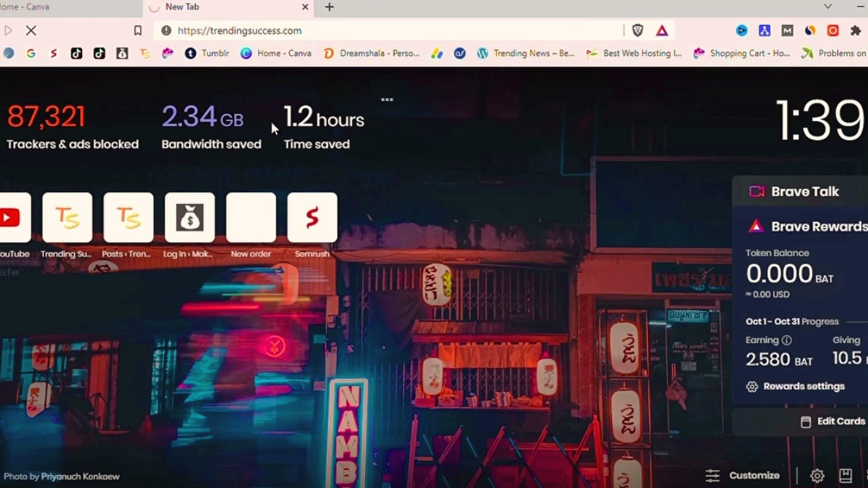Open the Semrush shortcut tile
868x488 pixels.
(311, 217)
